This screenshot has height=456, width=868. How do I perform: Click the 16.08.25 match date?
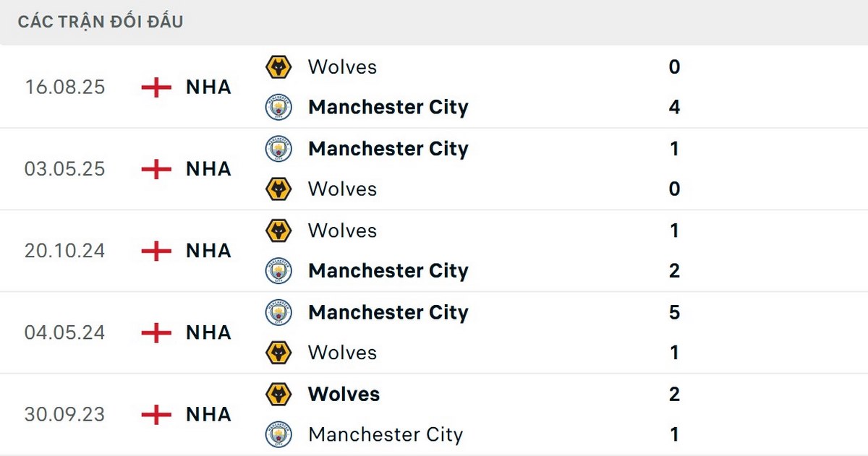[64, 87]
